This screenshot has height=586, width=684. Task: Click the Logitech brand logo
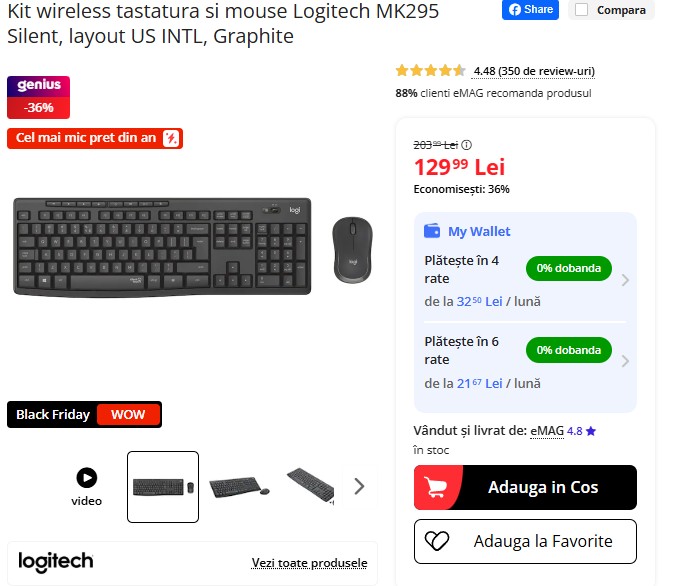coord(56,562)
